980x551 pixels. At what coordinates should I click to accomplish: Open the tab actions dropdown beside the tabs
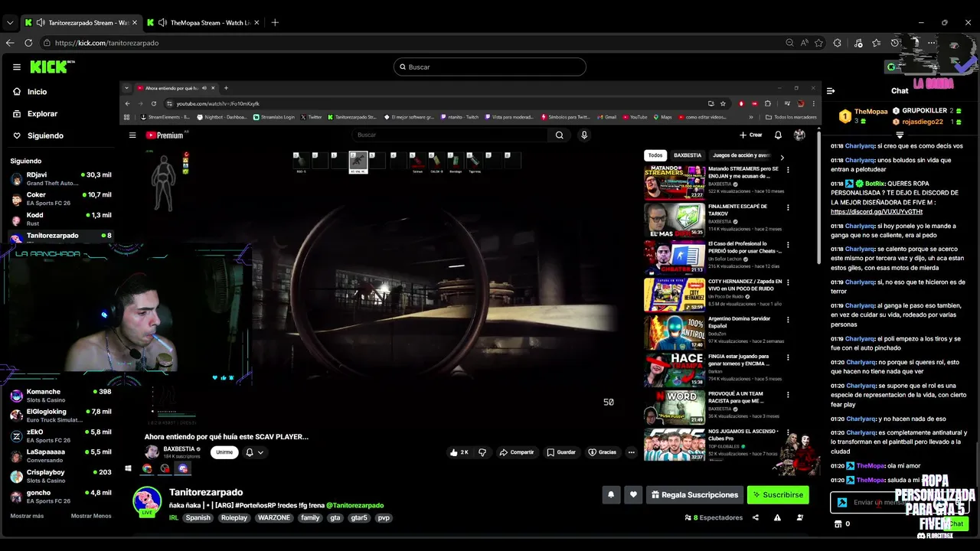coord(10,22)
